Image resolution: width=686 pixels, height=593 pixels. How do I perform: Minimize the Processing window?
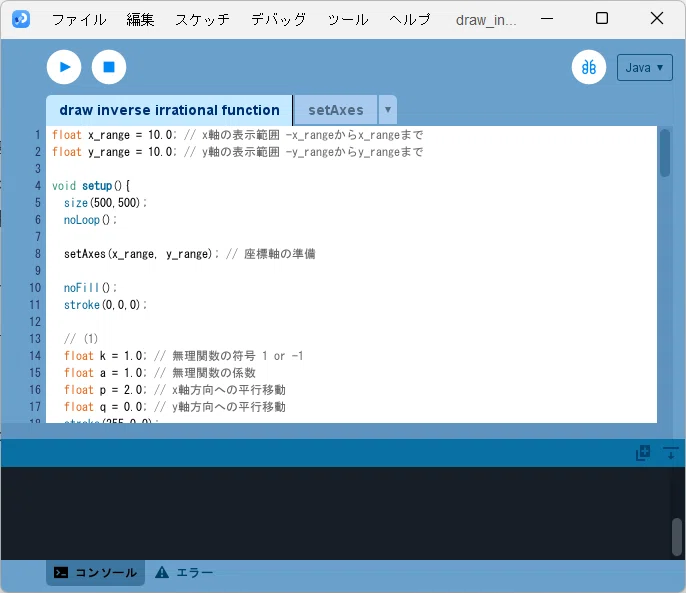pyautogui.click(x=547, y=19)
